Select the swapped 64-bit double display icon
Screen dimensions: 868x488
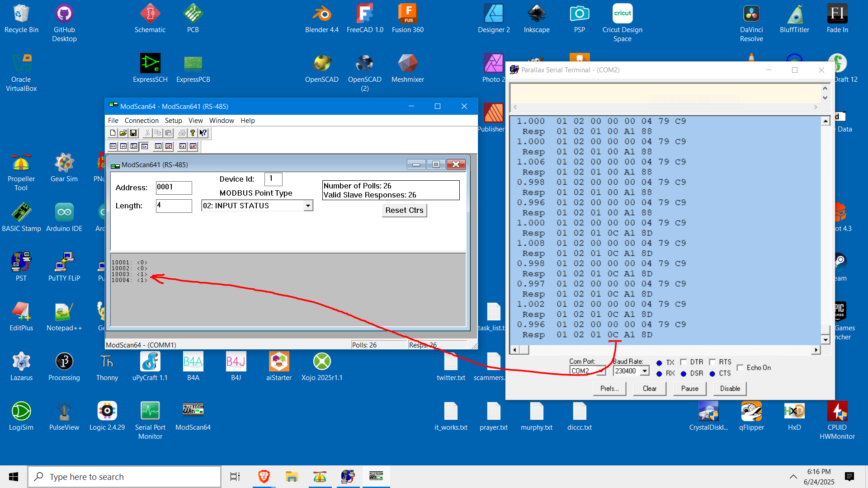coord(193,146)
